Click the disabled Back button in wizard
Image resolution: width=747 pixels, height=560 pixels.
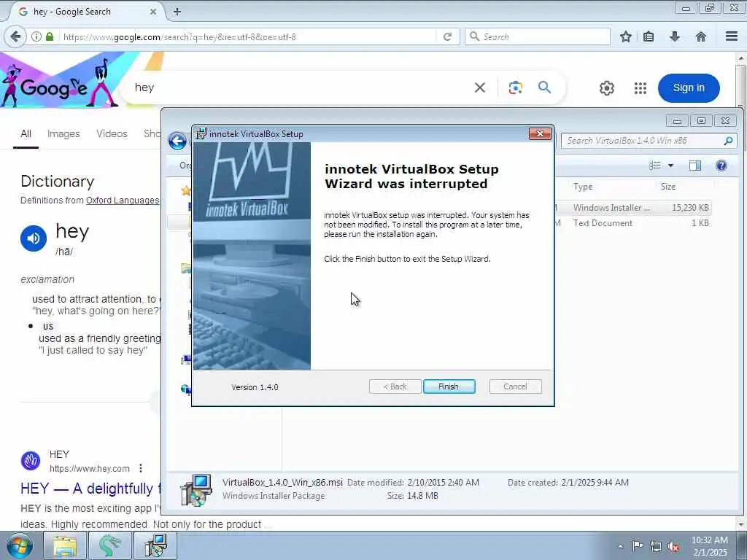pos(395,386)
